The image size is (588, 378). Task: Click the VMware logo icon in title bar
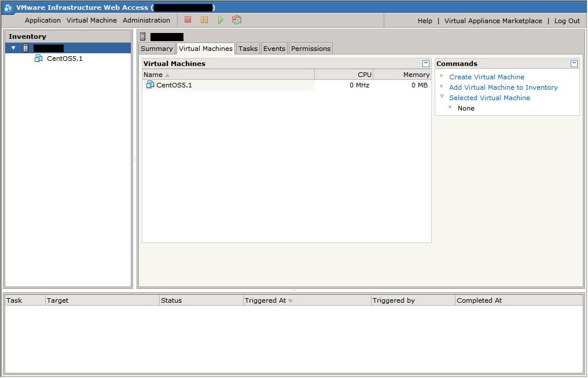8,8
